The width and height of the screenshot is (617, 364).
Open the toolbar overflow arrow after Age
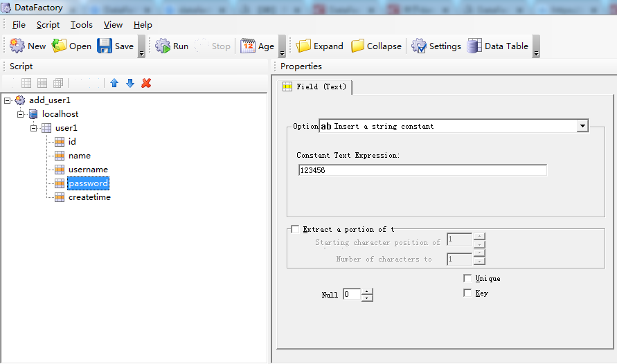click(x=282, y=46)
